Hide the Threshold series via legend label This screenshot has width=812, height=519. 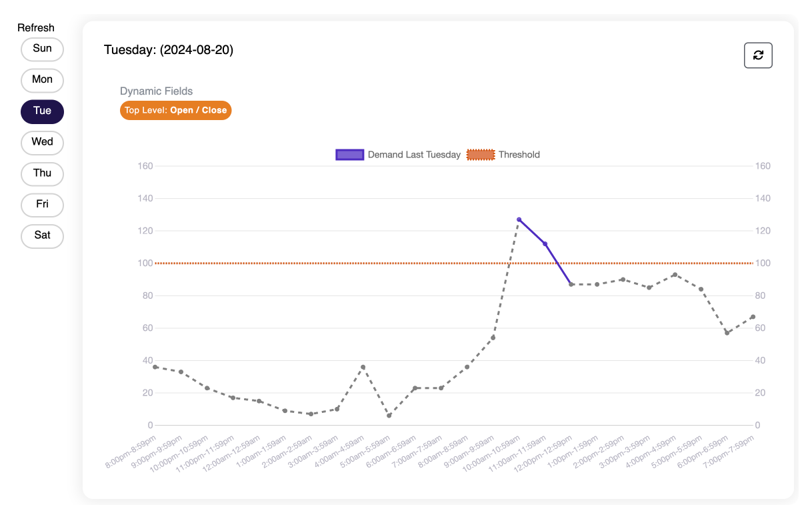coord(519,155)
